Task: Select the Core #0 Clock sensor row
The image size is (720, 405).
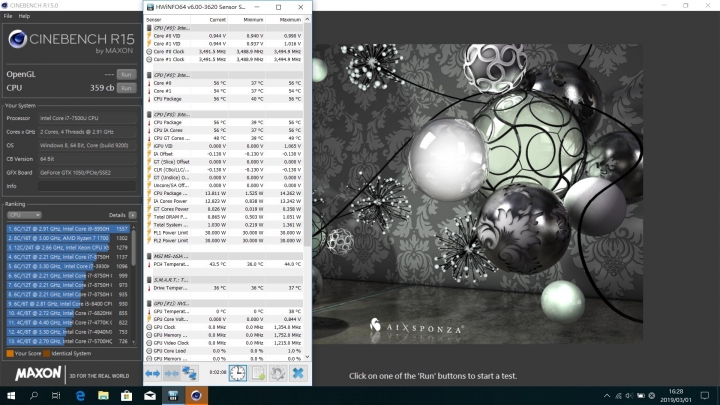Action: pyautogui.click(x=224, y=51)
